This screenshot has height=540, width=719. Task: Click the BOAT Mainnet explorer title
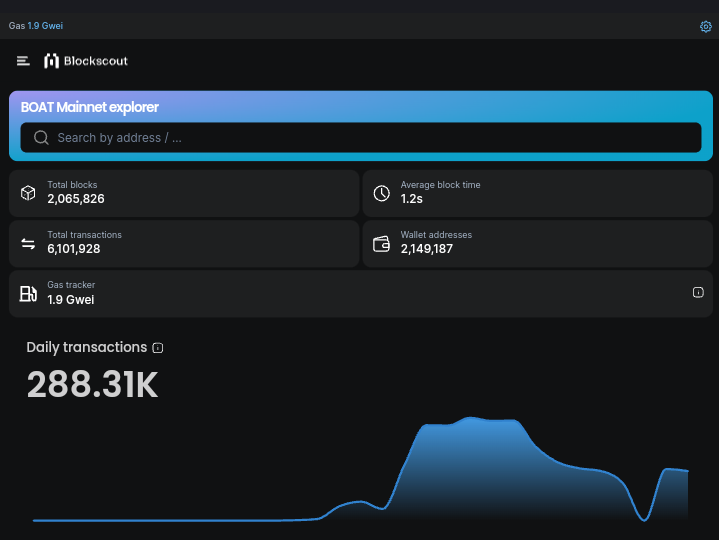tap(90, 107)
